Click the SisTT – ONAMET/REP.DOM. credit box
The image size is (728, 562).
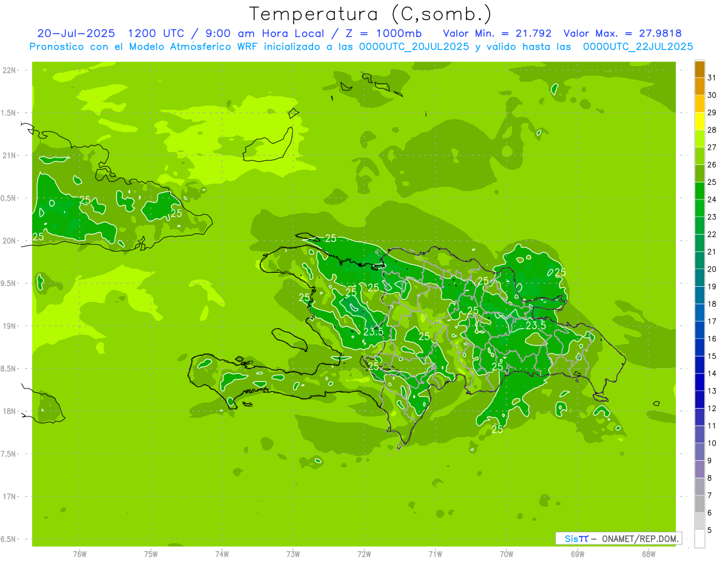(x=618, y=538)
